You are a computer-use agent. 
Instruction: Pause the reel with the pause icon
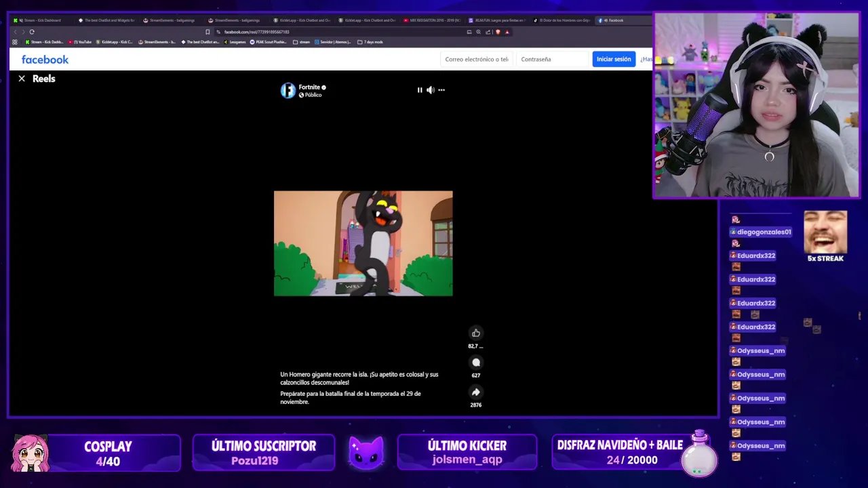pyautogui.click(x=420, y=90)
